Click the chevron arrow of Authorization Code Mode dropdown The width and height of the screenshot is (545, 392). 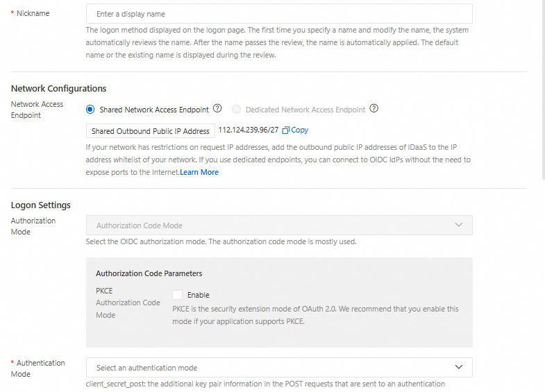[x=458, y=225]
